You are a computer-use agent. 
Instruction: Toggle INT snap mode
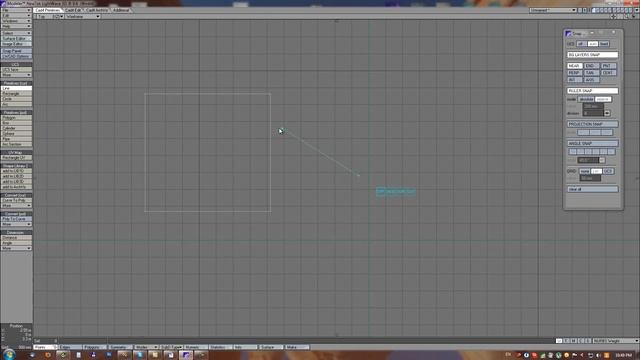[574, 80]
